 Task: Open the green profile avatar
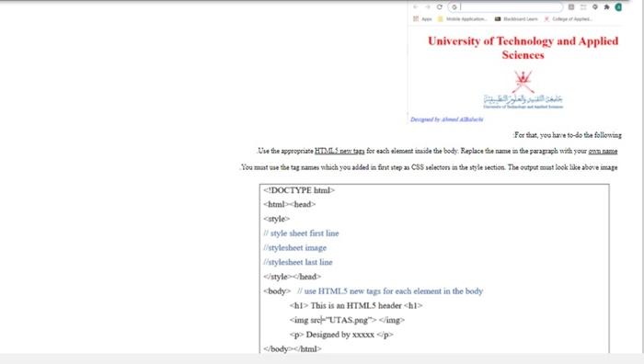pyautogui.click(x=618, y=7)
